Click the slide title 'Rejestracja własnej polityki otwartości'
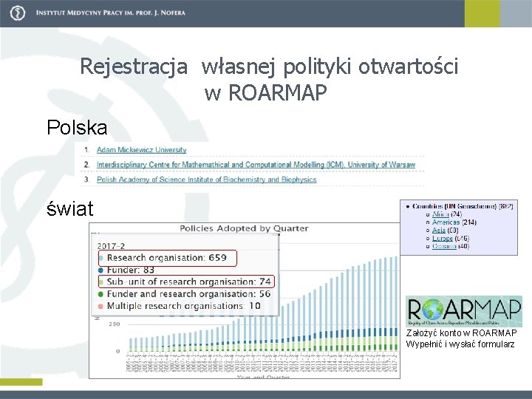Screen dimensions: 532x399 tap(269, 66)
